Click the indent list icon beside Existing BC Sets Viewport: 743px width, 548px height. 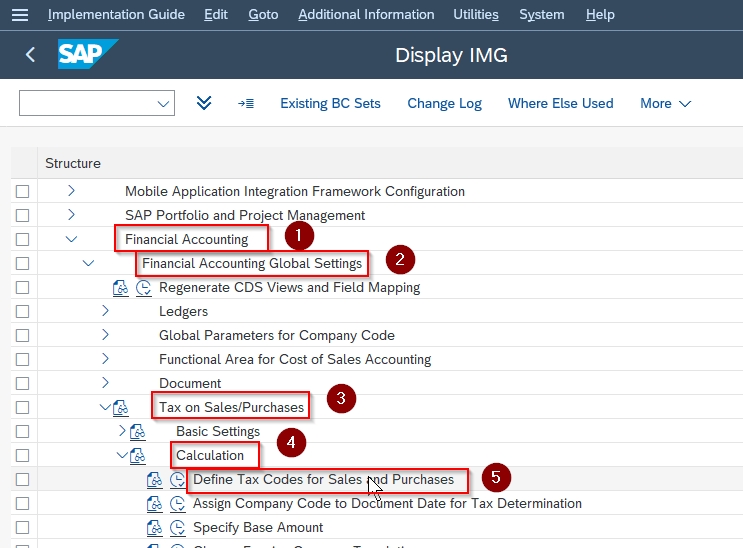click(x=246, y=103)
